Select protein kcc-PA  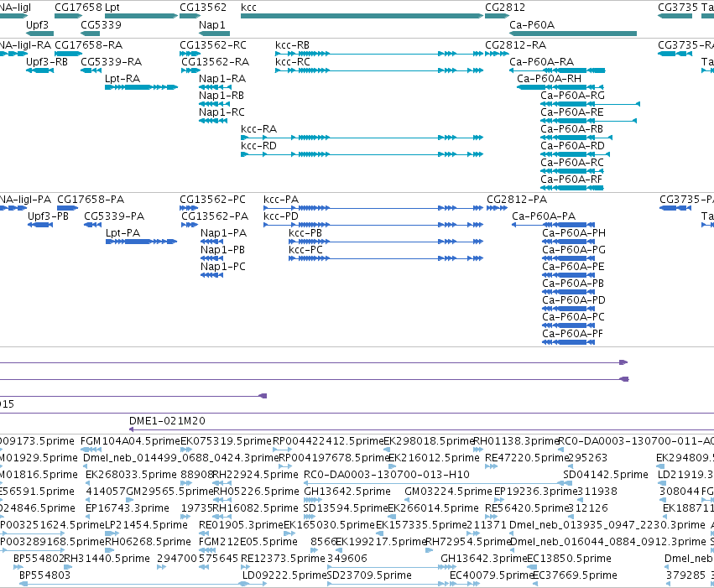(281, 200)
